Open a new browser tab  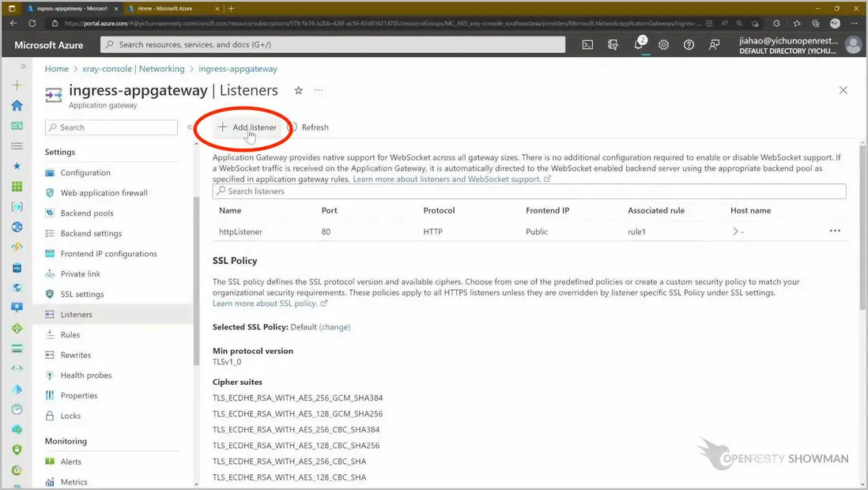[231, 9]
